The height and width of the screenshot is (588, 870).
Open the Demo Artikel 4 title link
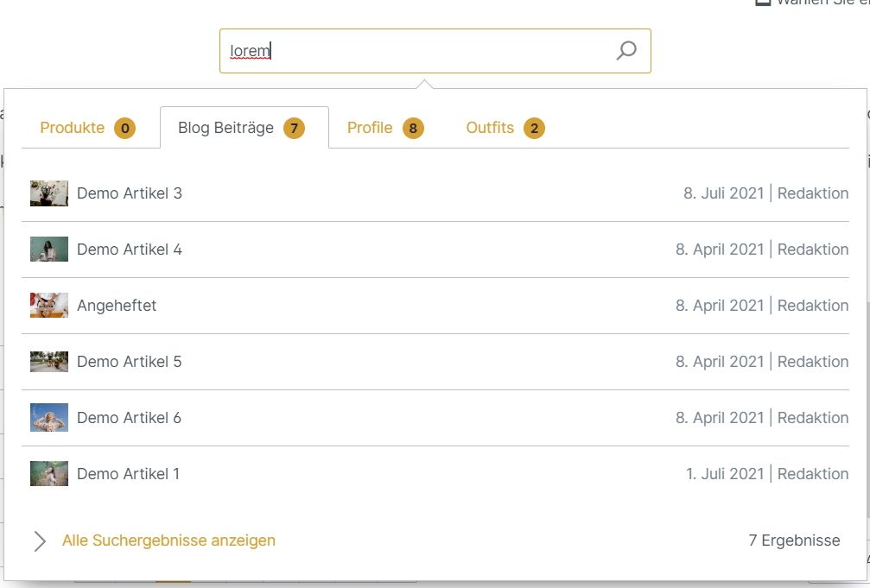coord(130,250)
